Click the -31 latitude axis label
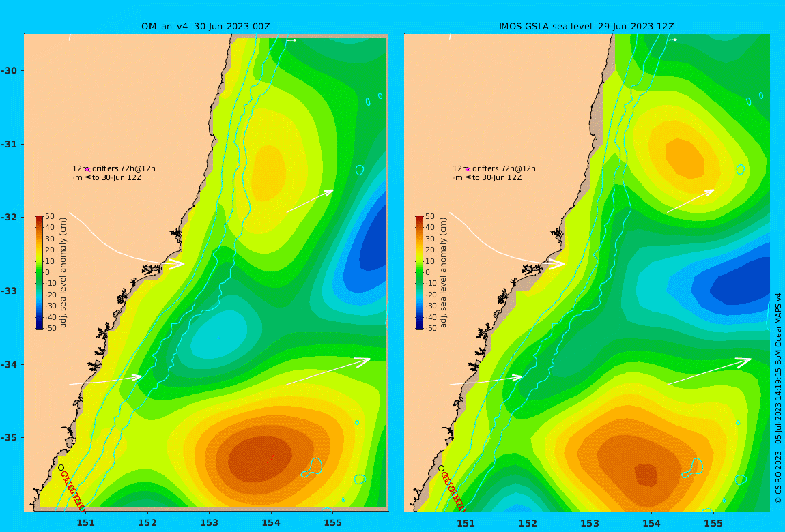The height and width of the screenshot is (532, 785). (9, 145)
